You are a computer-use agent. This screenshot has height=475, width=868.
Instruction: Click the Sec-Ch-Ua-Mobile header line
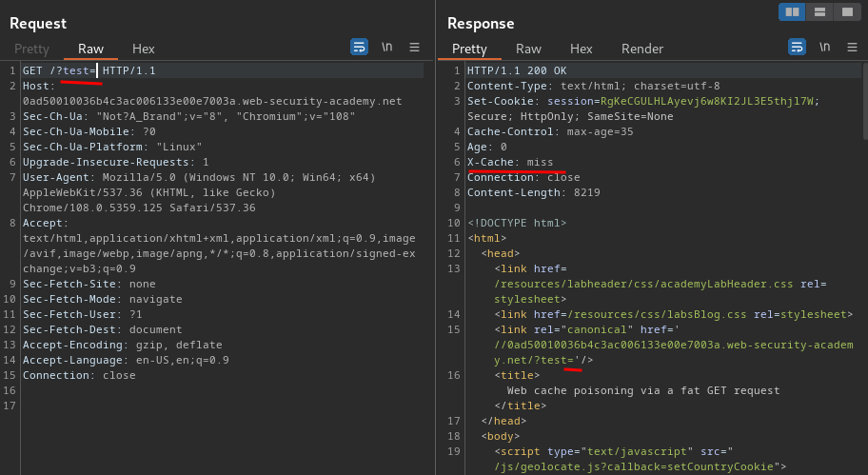tap(89, 131)
